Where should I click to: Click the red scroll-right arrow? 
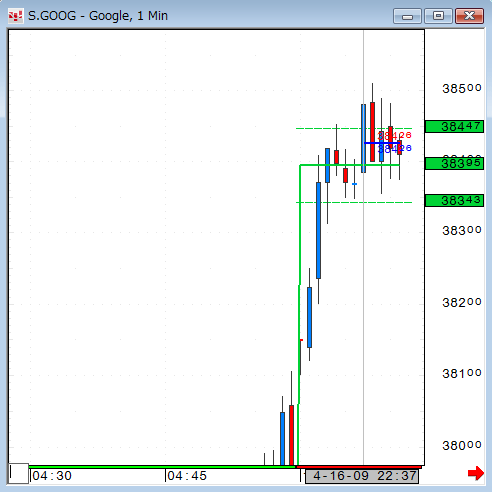click(476, 473)
